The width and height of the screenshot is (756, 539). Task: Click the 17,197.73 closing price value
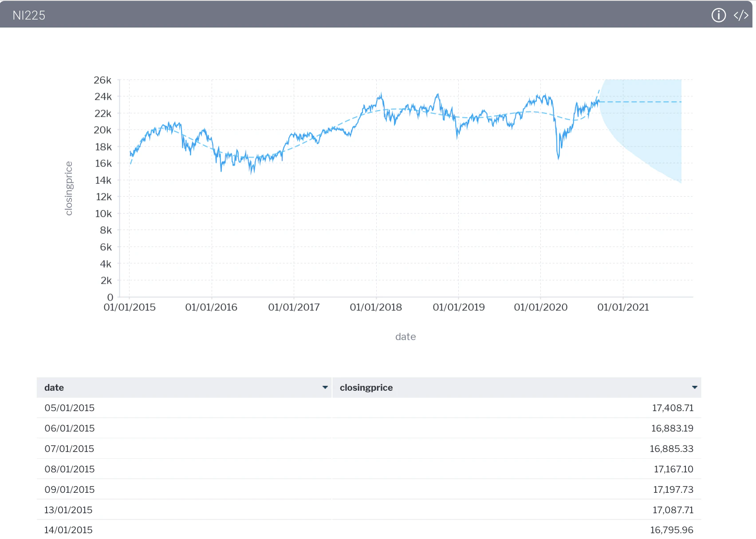point(673,490)
